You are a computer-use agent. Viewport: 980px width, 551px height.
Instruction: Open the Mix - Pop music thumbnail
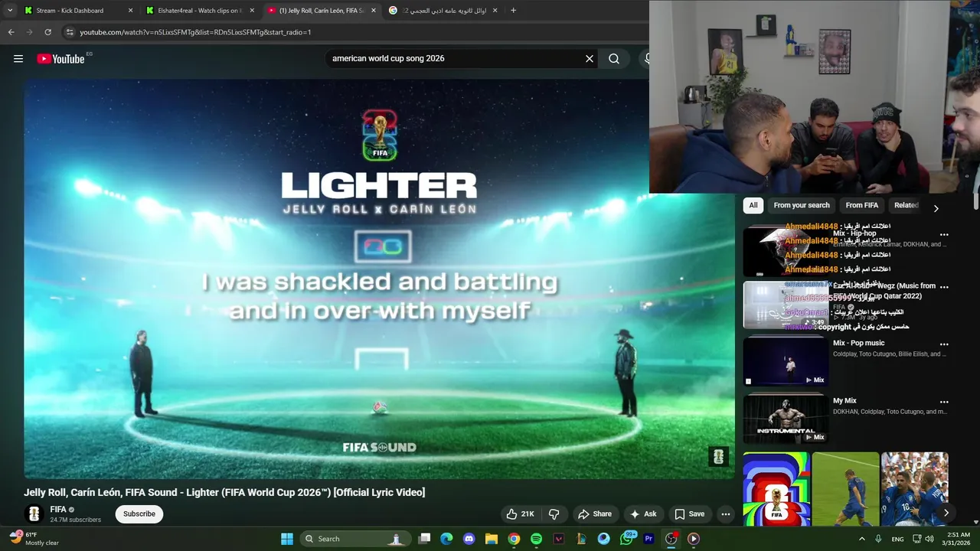pos(786,362)
